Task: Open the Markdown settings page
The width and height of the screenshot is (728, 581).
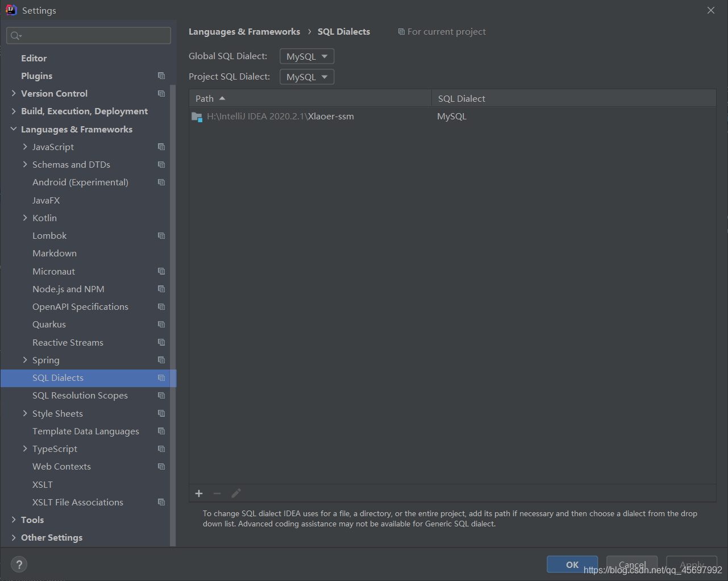Action: pos(55,254)
